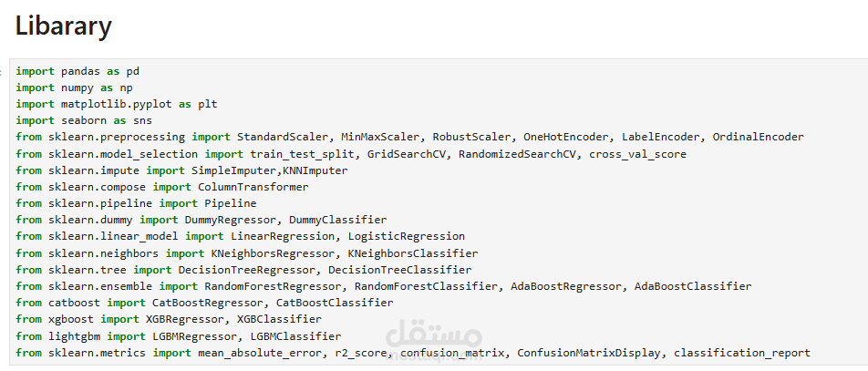Place cursor in import pandas line

pyautogui.click(x=77, y=70)
